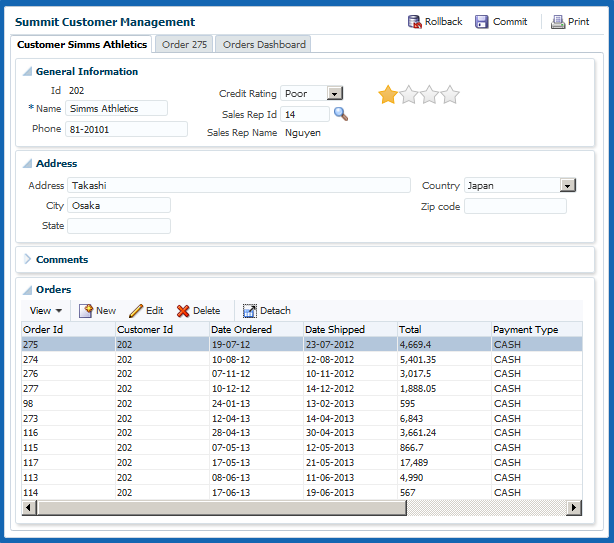
Task: Click the Detach table icon
Action: point(249,311)
